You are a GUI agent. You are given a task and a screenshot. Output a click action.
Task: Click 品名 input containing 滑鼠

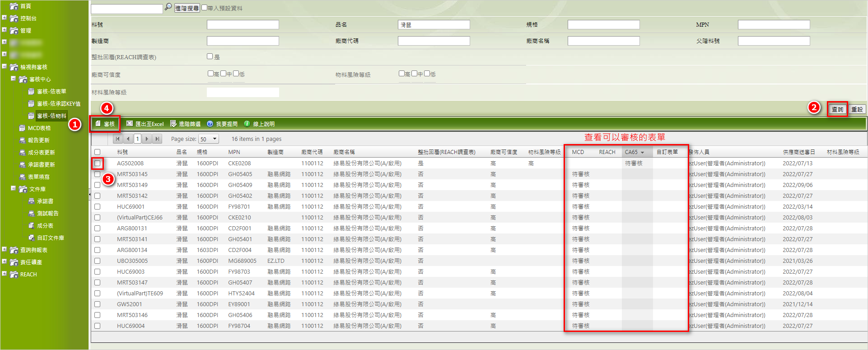pos(434,24)
